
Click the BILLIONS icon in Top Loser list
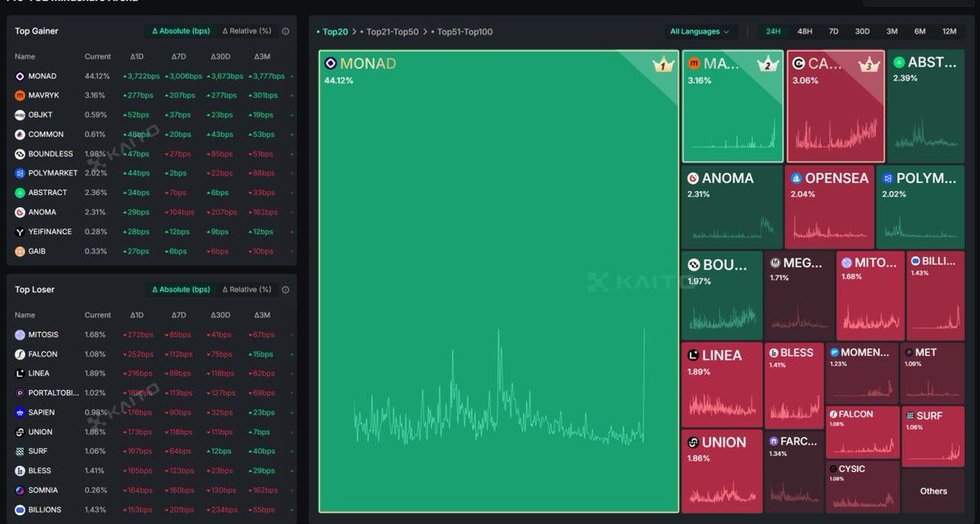(20, 510)
